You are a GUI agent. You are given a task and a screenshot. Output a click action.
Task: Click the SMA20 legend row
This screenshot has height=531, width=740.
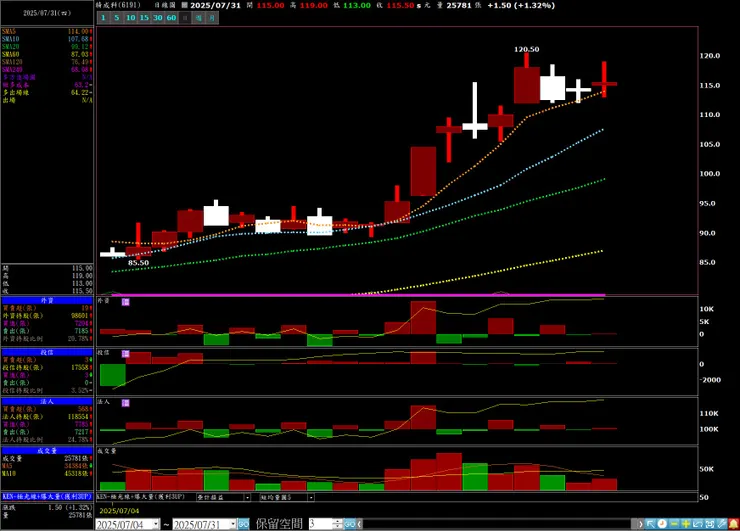pyautogui.click(x=47, y=47)
